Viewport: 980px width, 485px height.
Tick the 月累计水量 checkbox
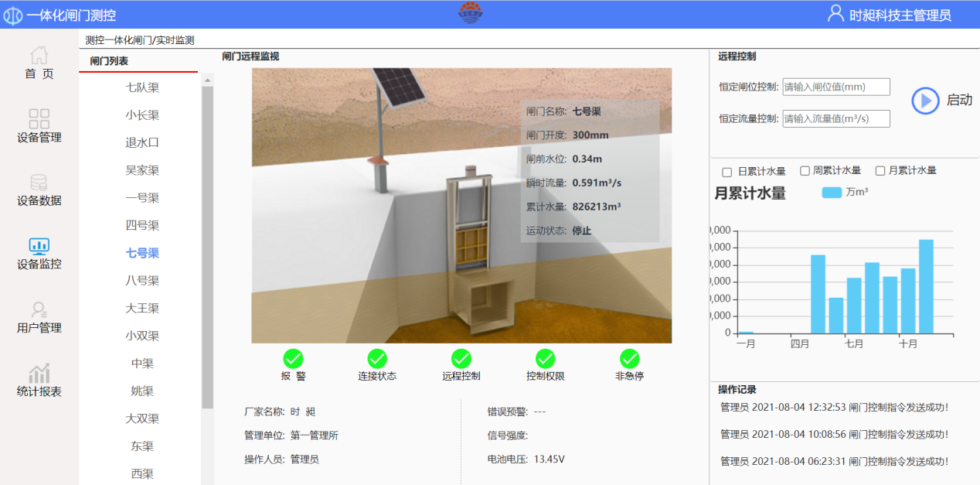pos(880,171)
